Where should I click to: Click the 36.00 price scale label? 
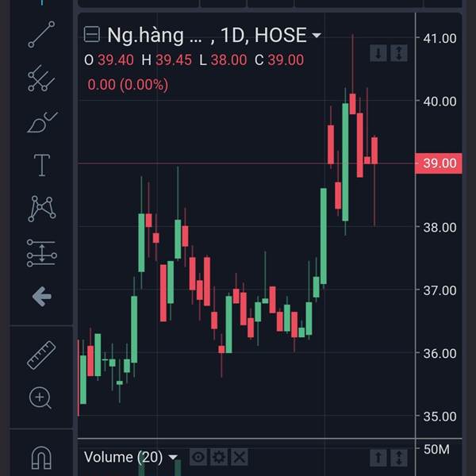coord(440,353)
